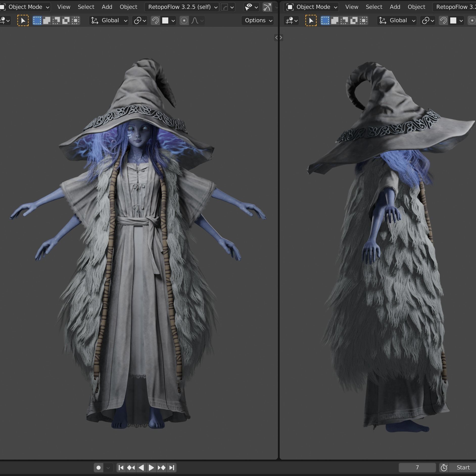Viewport: 476px width, 476px height.
Task: Expand snapping options arrow in right viewport
Action: (461, 20)
